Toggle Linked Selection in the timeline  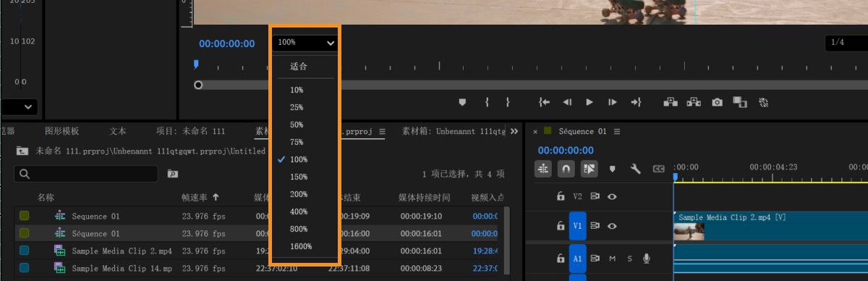[x=590, y=169]
